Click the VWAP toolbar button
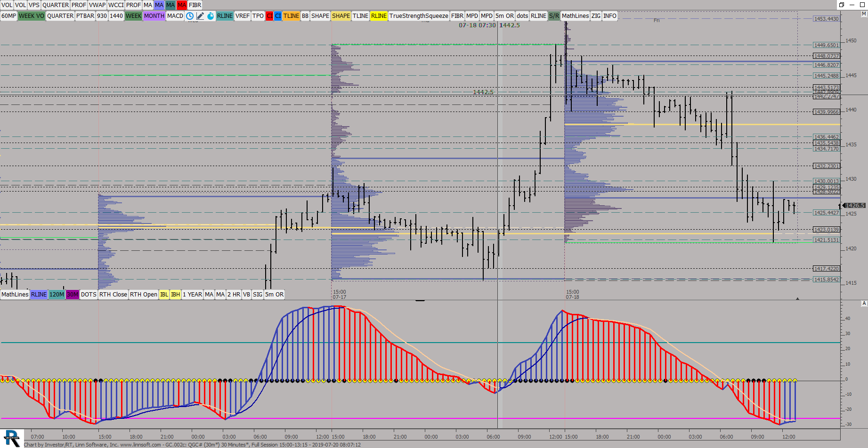868x448 pixels. tap(97, 5)
